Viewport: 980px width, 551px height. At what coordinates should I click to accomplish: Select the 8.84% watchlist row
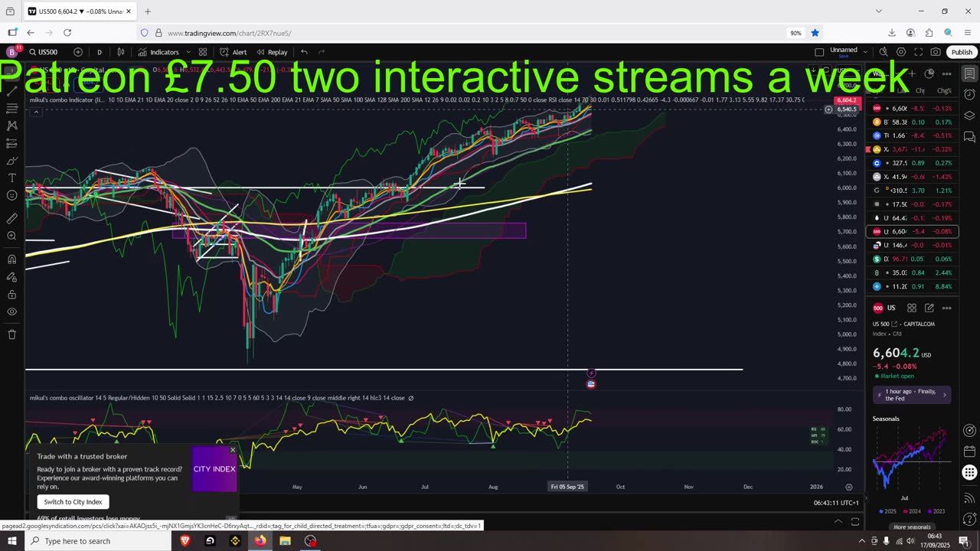coord(913,286)
